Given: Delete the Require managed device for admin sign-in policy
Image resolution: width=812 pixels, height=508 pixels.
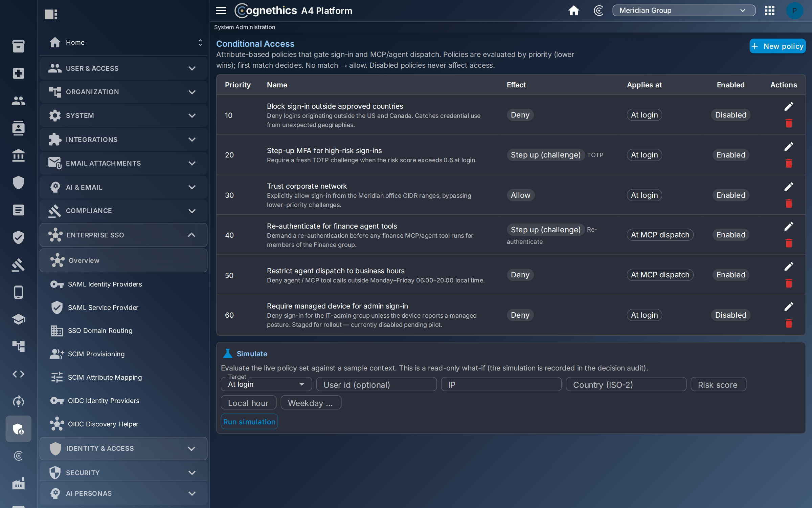Looking at the screenshot, I should tap(788, 323).
